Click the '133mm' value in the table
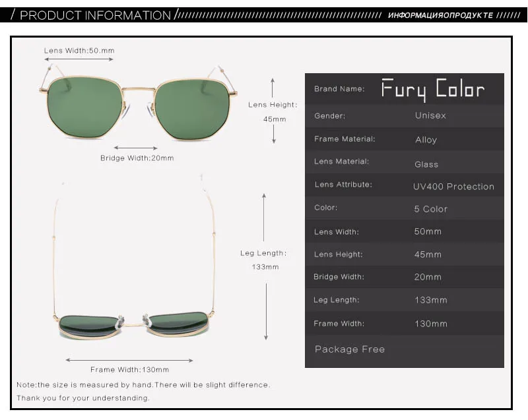 pyautogui.click(x=431, y=300)
